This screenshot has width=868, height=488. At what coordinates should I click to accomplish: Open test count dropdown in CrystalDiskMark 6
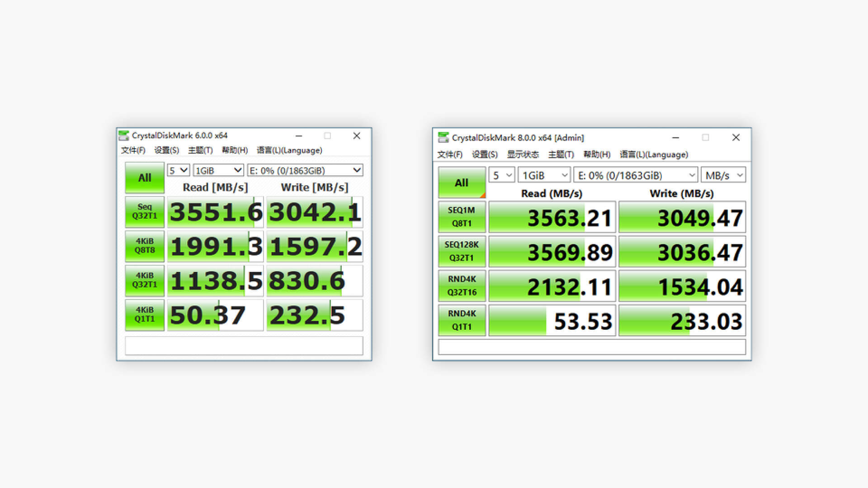[178, 170]
